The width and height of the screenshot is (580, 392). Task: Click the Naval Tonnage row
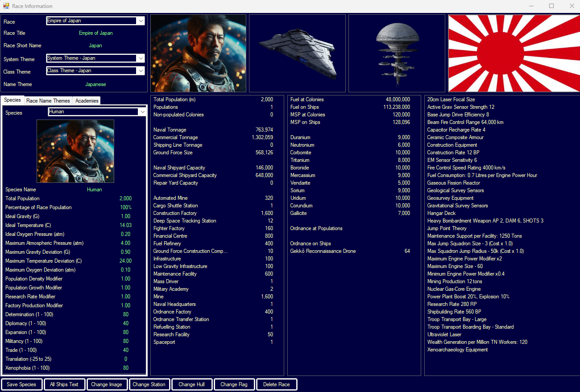coord(213,130)
